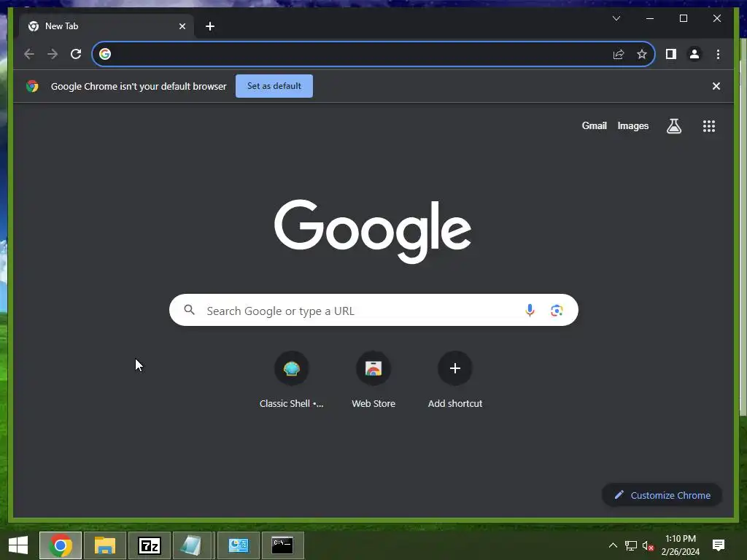This screenshot has height=560, width=747.
Task: Open the notepad-like taskbar app
Action: pos(192,545)
